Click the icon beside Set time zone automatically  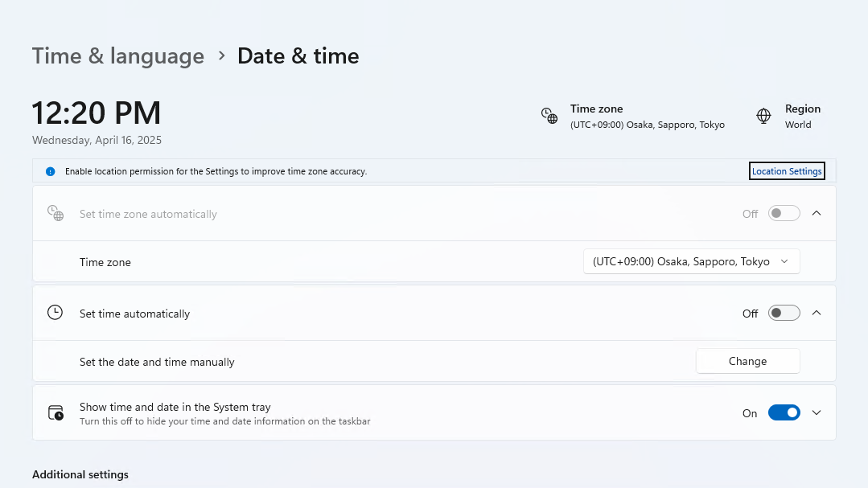tap(55, 213)
